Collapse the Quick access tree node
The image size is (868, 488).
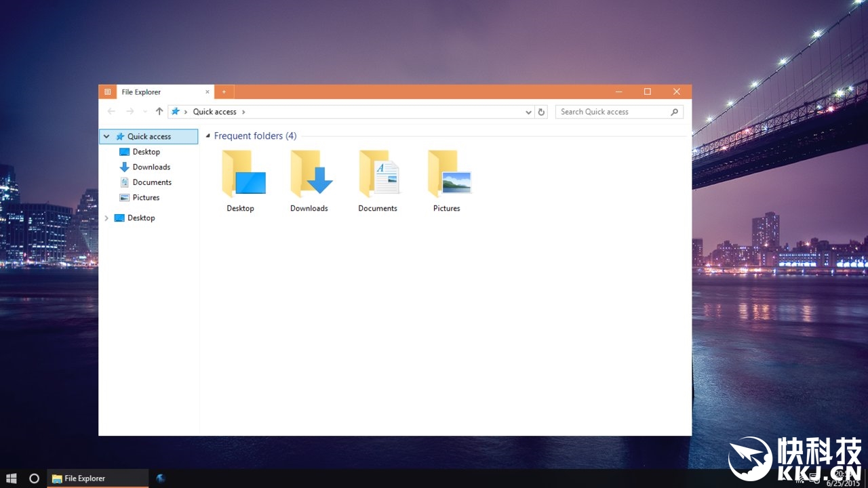[x=106, y=137]
